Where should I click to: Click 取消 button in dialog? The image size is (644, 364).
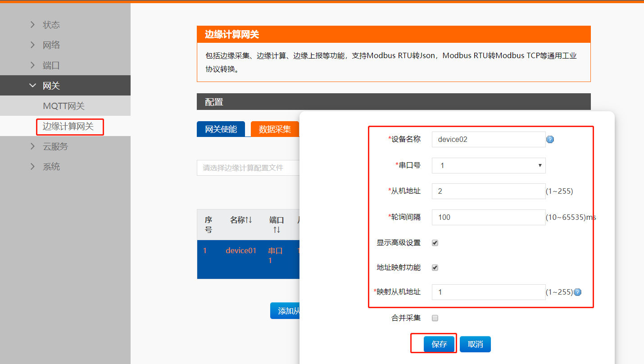tap(475, 344)
